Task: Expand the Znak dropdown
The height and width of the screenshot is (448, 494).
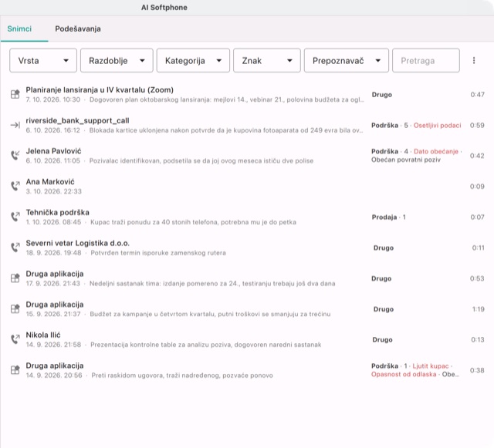Action: tap(267, 60)
